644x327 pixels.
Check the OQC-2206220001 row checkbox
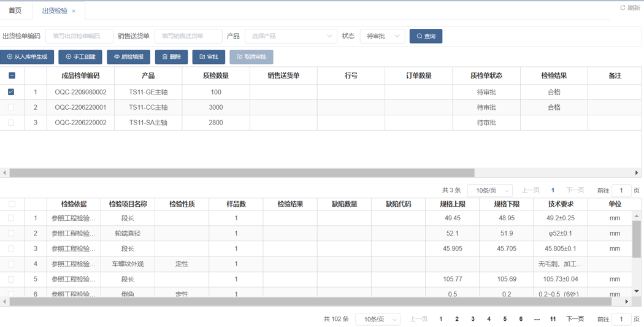(11, 107)
